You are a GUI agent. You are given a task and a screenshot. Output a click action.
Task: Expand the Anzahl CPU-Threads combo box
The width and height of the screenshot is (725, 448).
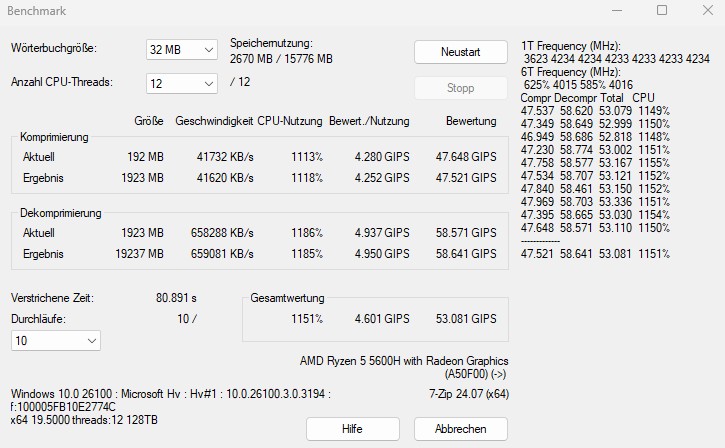click(181, 82)
